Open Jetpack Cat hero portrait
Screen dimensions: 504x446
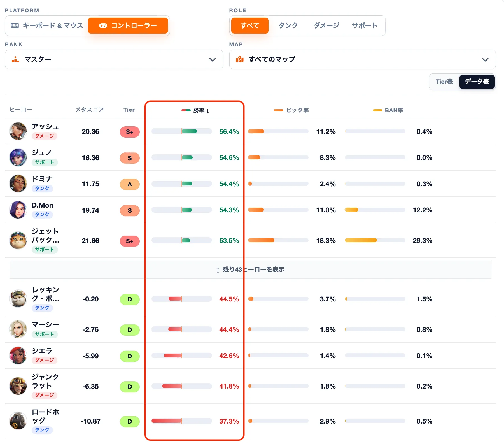coord(18,240)
